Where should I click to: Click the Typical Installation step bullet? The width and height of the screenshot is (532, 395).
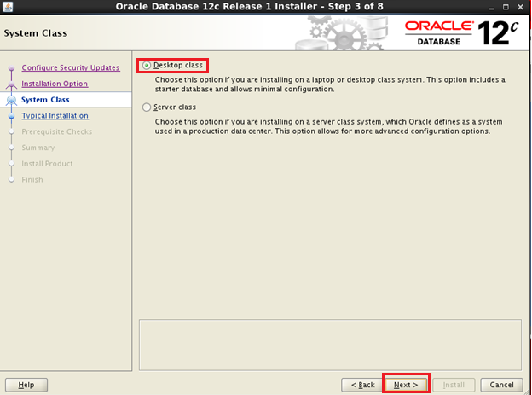pos(12,116)
